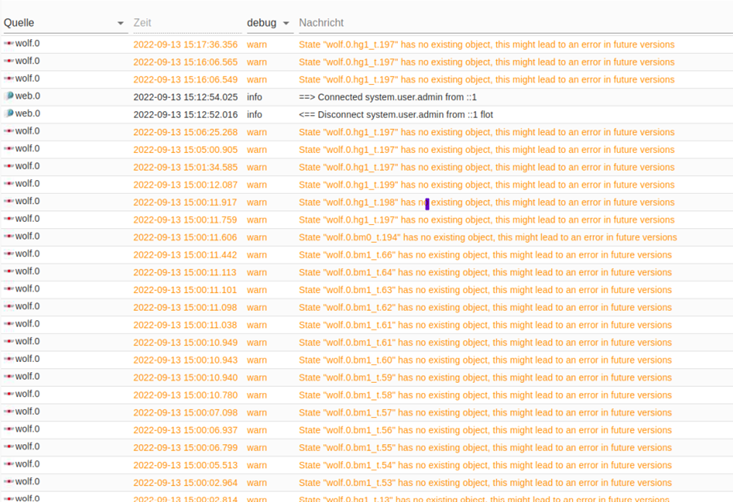Click info level in 15:12:52.016 row
This screenshot has height=503, width=734.
[255, 115]
